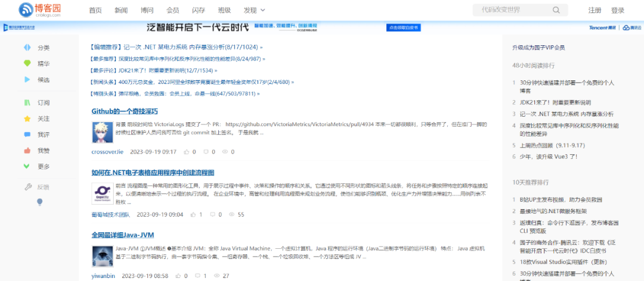Click view-count eye icon on .NET电子表格 post
This screenshot has width=644, height=281.
tap(231, 214)
